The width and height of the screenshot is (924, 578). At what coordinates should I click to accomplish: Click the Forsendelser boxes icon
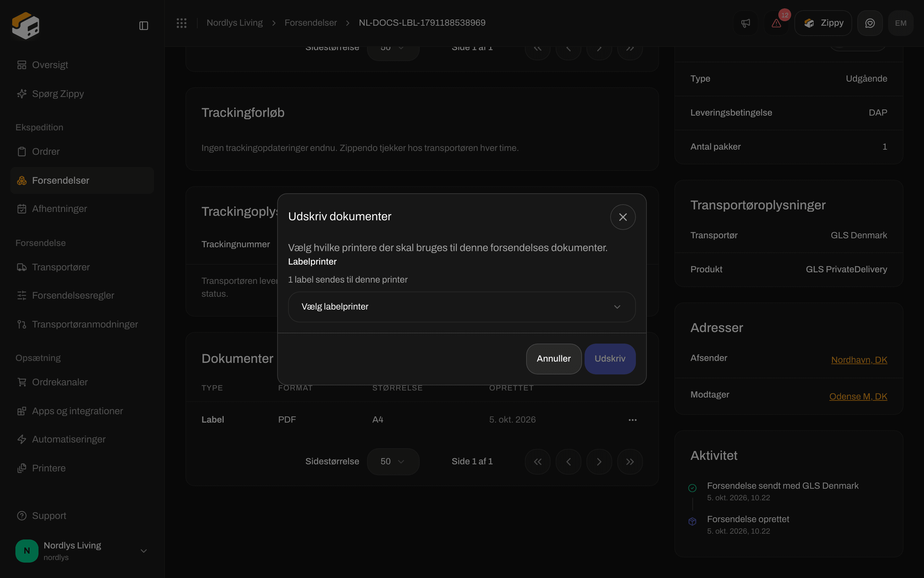tap(22, 180)
